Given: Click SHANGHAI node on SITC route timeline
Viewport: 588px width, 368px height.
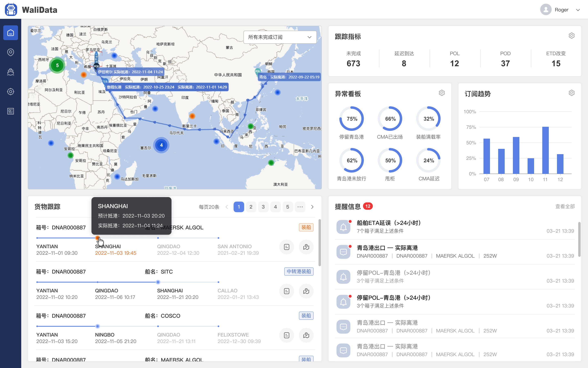Looking at the screenshot, I should click(x=158, y=282).
